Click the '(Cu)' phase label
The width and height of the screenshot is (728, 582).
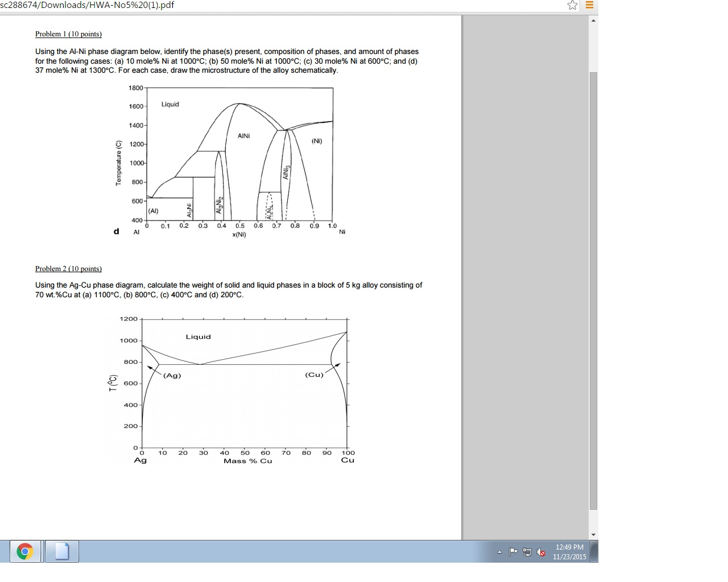point(314,375)
